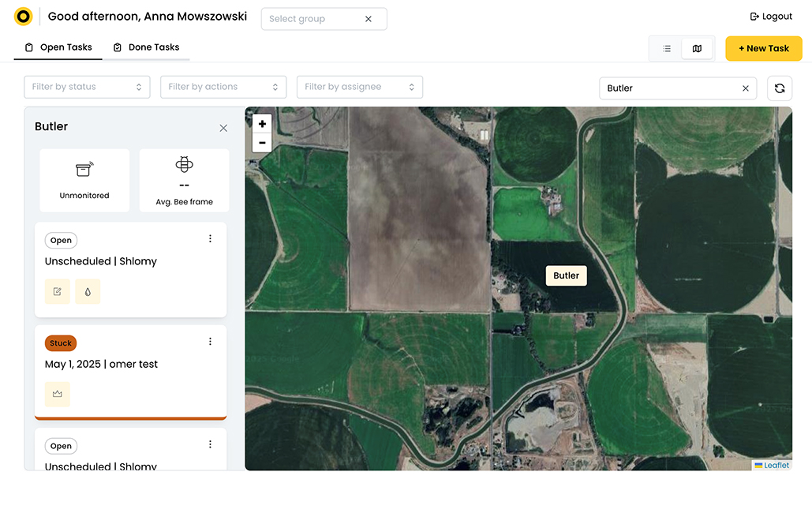
Task: Expand the Filter by actions dropdown
Action: coord(223,87)
